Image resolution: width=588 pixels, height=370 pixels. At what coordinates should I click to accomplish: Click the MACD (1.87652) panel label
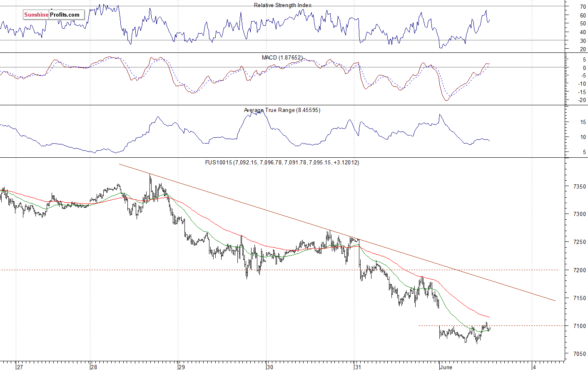pyautogui.click(x=282, y=57)
